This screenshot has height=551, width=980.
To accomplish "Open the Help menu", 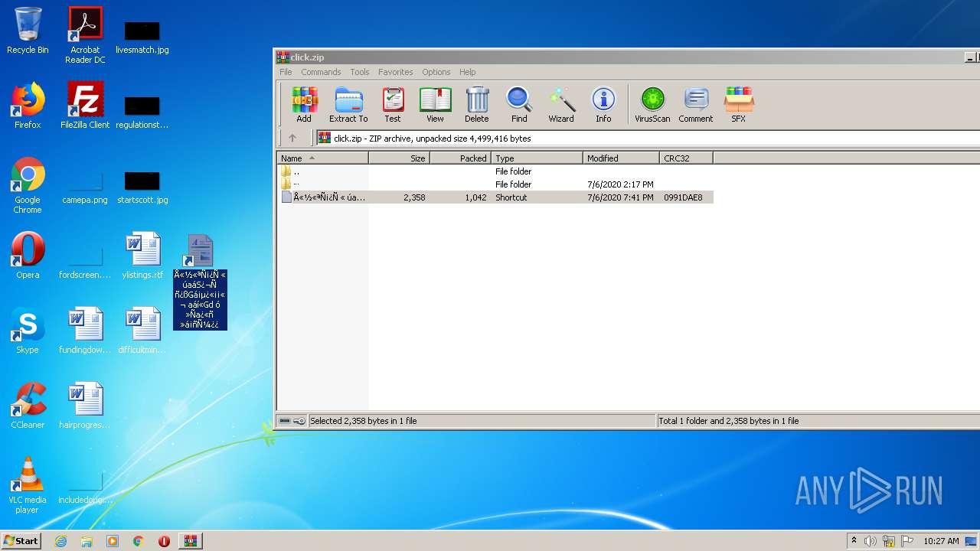I will coord(468,72).
